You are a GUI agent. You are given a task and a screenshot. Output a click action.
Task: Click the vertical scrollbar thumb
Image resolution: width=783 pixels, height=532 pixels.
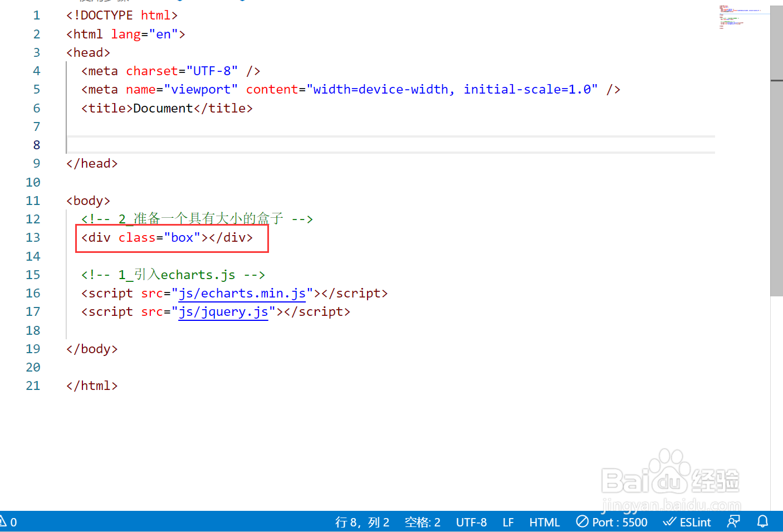(776, 150)
